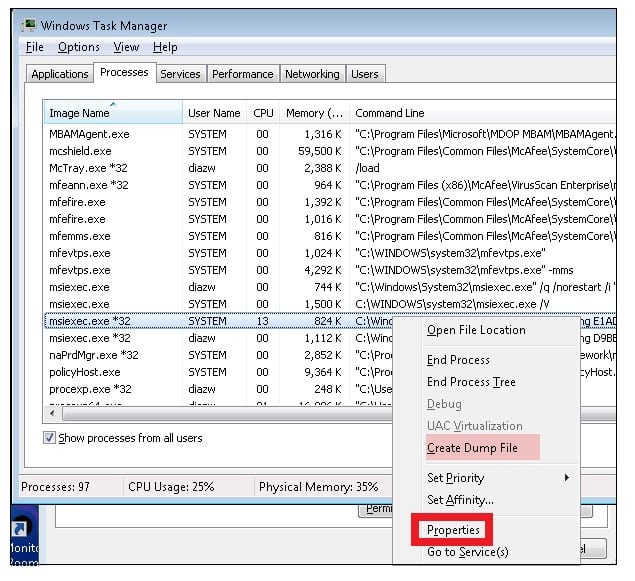The height and width of the screenshot is (581, 635).
Task: Select the naPrdMgr.exe *32 process row
Action: click(x=219, y=355)
